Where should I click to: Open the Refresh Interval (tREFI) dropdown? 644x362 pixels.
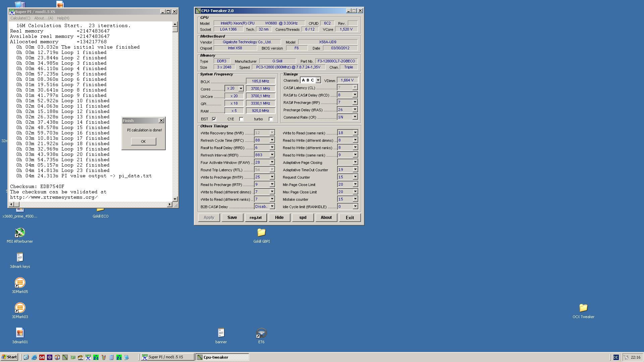click(x=272, y=155)
